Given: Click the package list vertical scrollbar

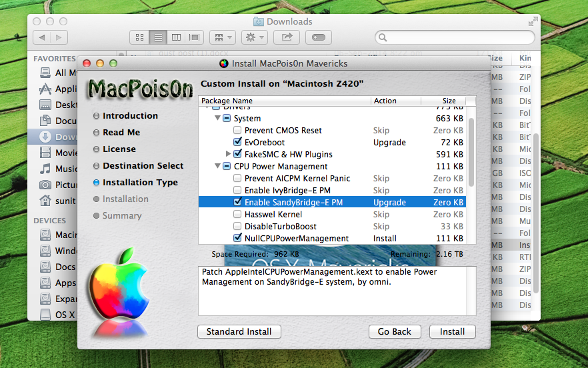Looking at the screenshot, I should 471,152.
